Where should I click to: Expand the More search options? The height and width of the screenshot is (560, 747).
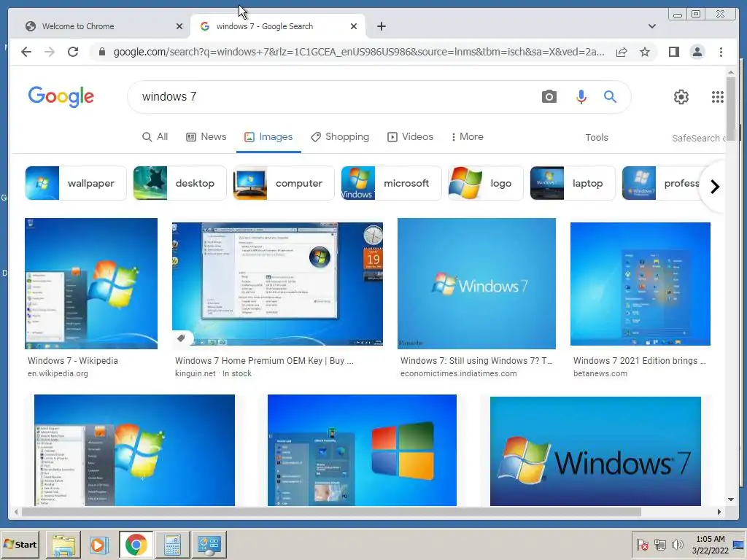pos(467,137)
